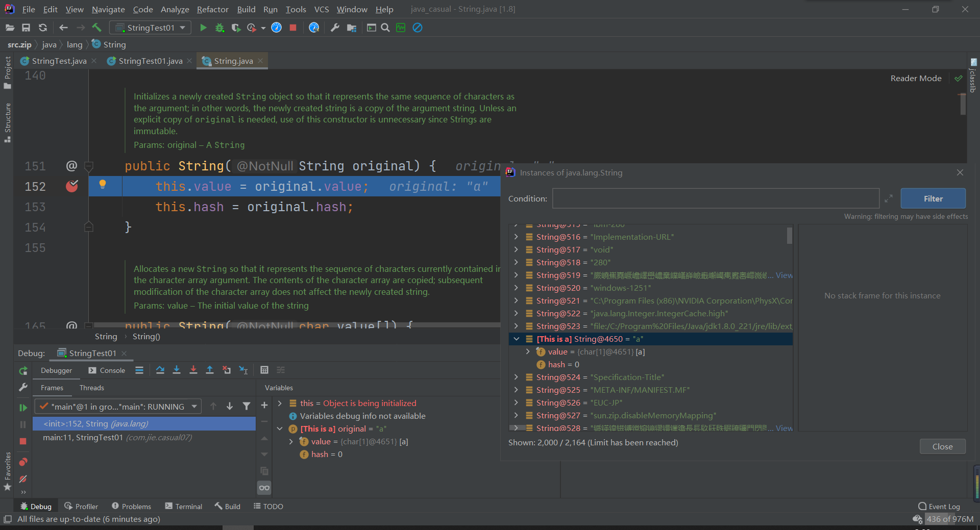Filter frames with the funnel icon
This screenshot has height=530, width=980.
(x=247, y=406)
